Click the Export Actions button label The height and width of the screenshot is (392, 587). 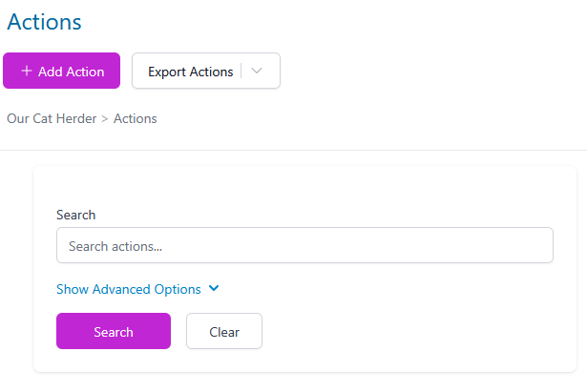click(x=190, y=72)
